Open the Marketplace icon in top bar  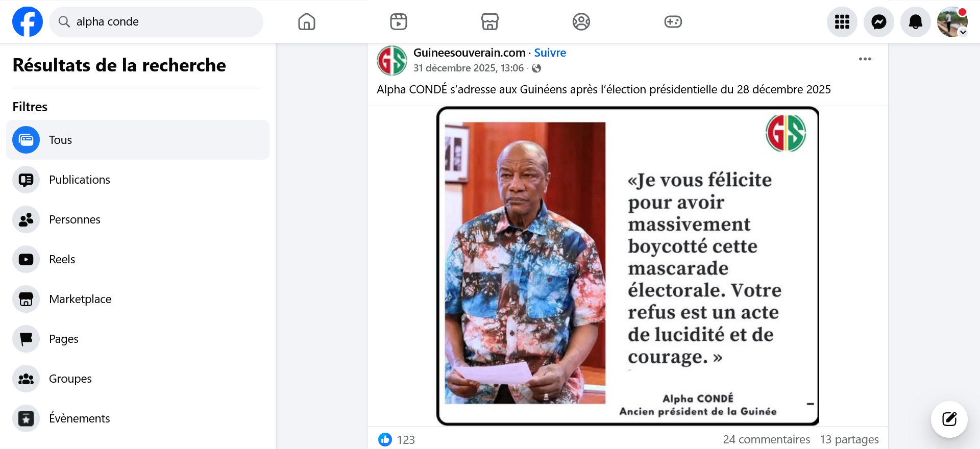pos(490,21)
